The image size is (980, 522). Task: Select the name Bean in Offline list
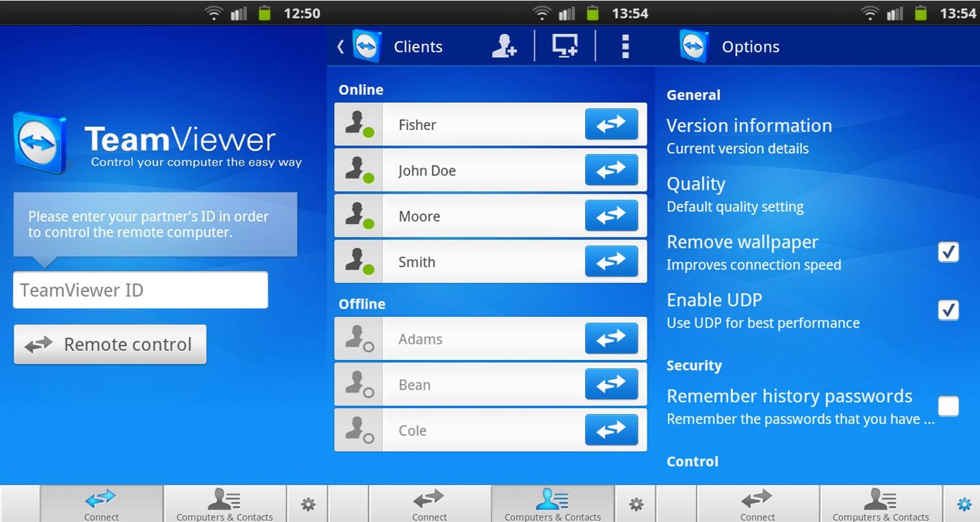pyautogui.click(x=414, y=385)
